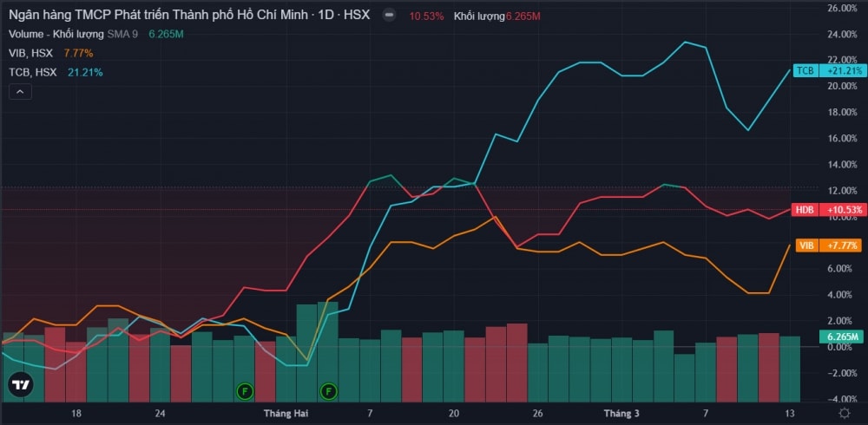Click the 7.77% VIB legend value

pos(79,53)
